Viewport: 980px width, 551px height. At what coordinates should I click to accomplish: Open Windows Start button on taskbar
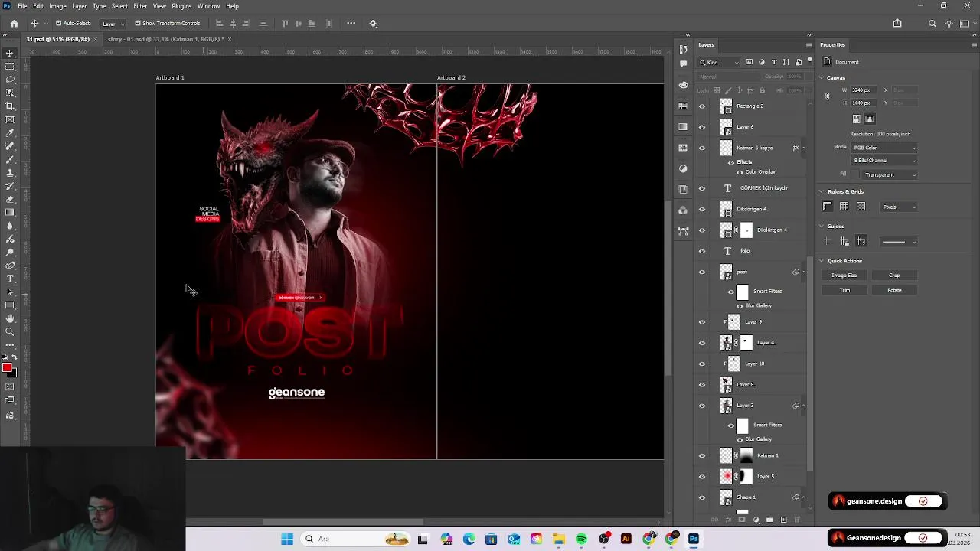click(287, 539)
